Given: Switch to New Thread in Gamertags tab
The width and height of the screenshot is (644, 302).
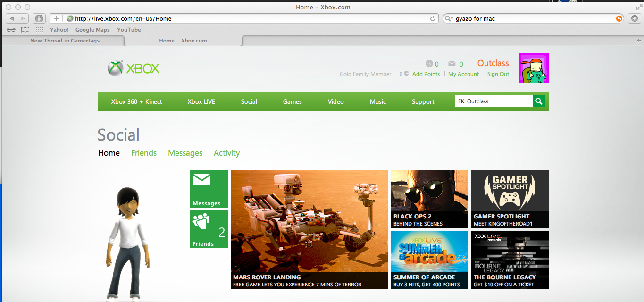Looking at the screenshot, I should coord(65,41).
